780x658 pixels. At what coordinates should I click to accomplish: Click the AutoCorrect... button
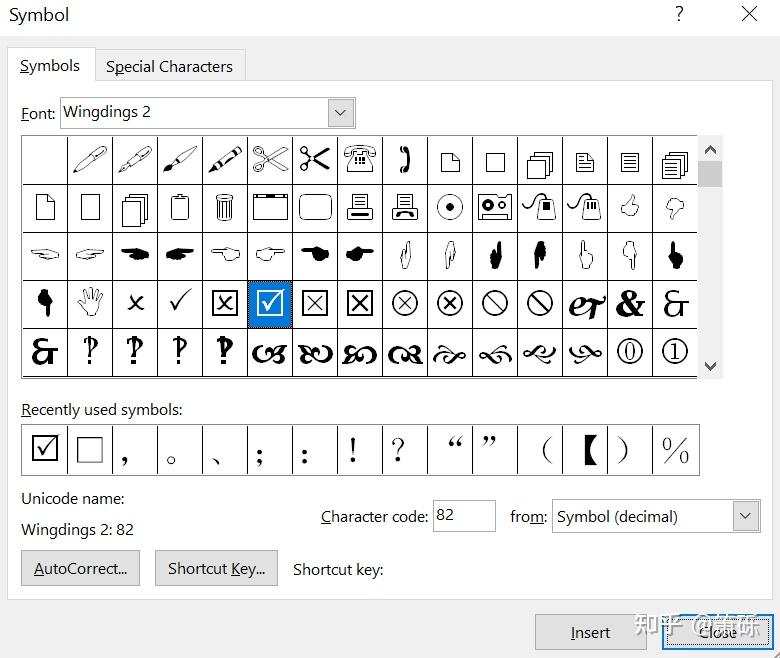pyautogui.click(x=80, y=568)
